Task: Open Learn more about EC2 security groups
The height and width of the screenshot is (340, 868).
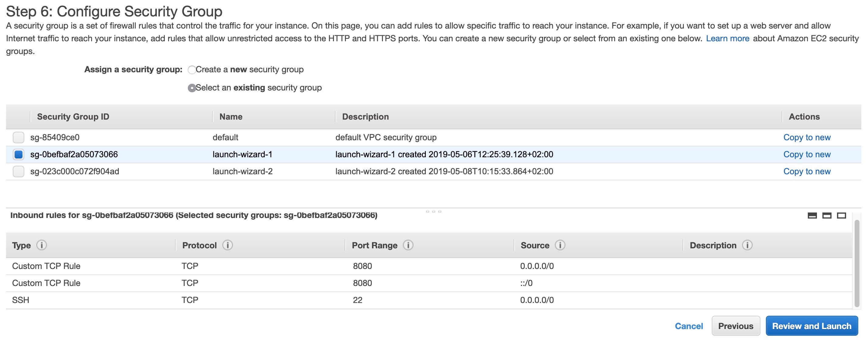Action: 728,38
